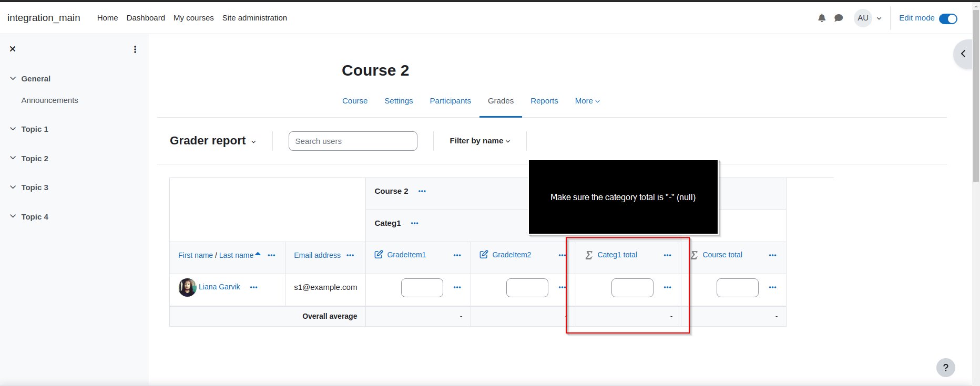Open My courses from top navigation

(193, 18)
